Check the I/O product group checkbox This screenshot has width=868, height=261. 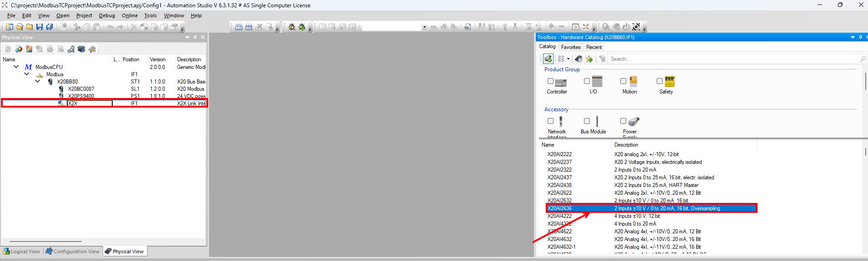tap(587, 81)
